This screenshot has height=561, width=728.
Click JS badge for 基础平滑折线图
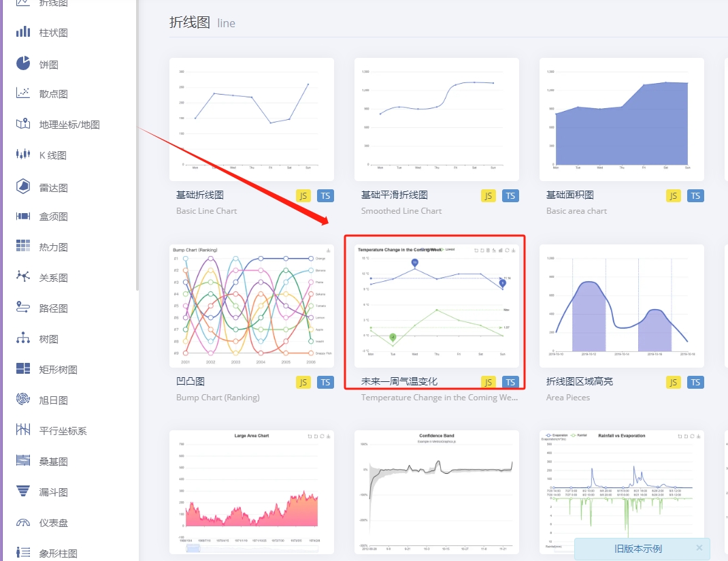click(x=488, y=196)
